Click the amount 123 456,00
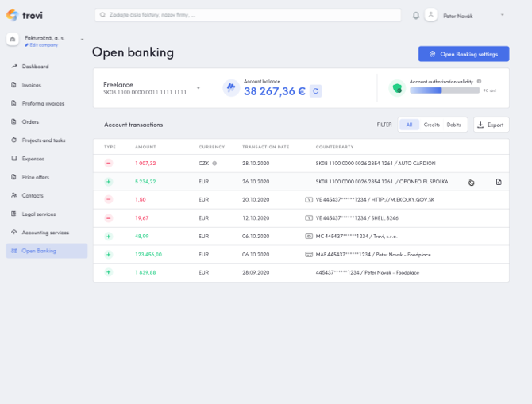Viewport: 532px width, 404px height. point(148,255)
